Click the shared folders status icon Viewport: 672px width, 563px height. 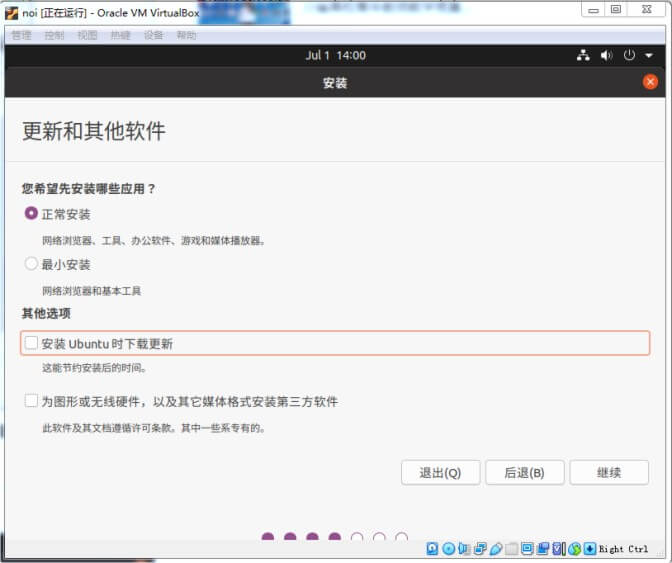pyautogui.click(x=511, y=548)
